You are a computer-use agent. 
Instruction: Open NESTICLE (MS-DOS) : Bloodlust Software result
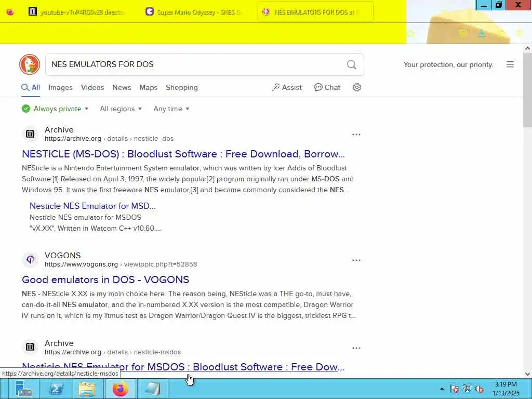point(183,154)
